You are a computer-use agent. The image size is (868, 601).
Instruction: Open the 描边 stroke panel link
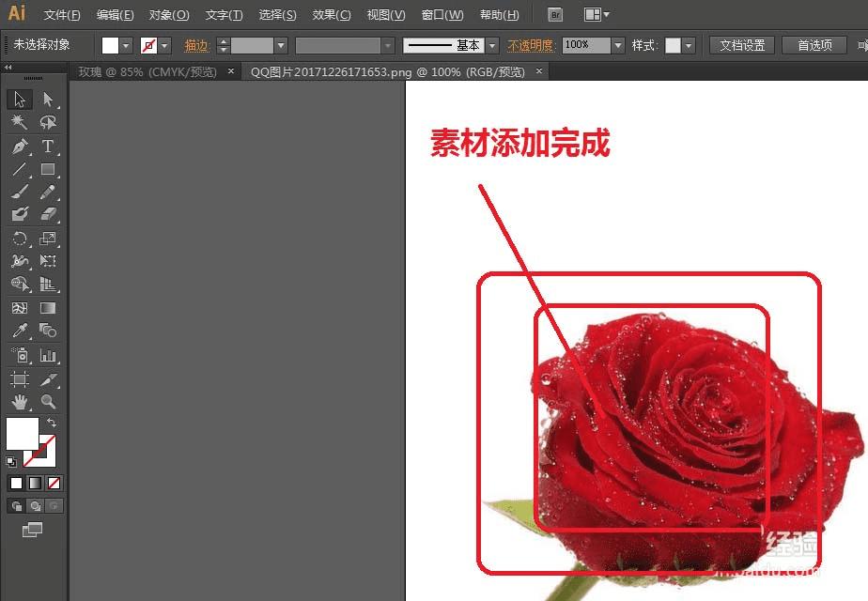(197, 45)
